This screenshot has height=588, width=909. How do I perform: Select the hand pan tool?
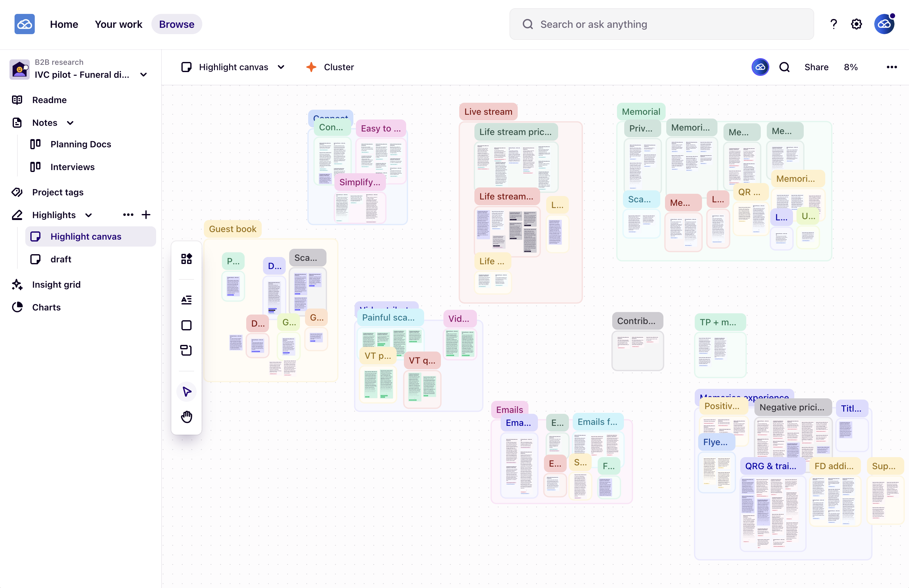[x=186, y=417]
